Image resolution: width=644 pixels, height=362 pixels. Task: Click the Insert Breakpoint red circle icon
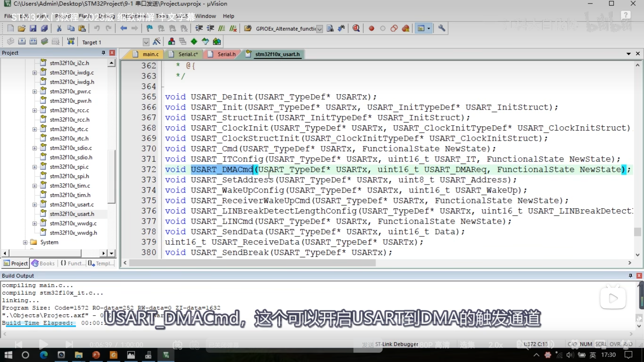pyautogui.click(x=371, y=28)
